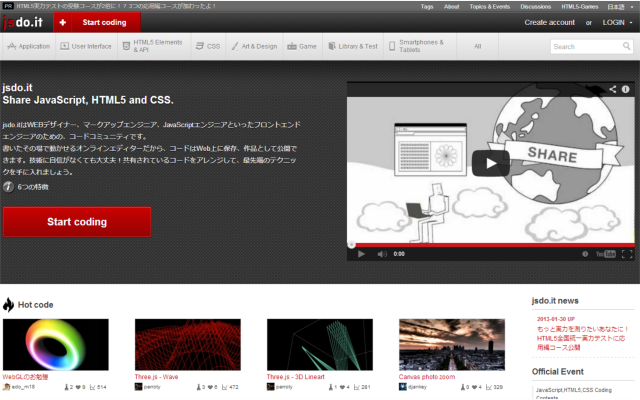Click the video share icon
This screenshot has width=640, height=400.
click(613, 89)
